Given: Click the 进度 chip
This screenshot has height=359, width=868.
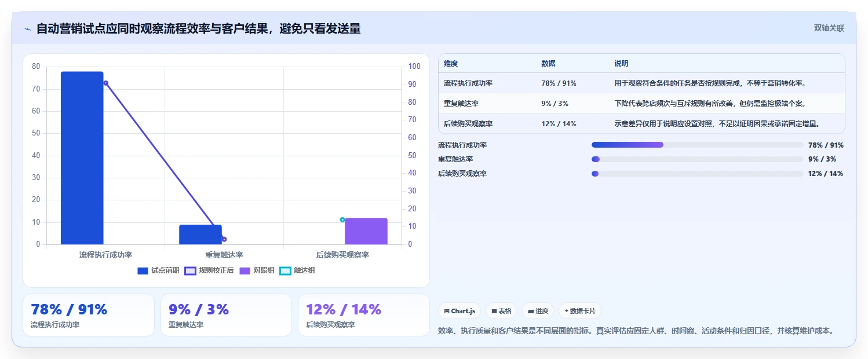Looking at the screenshot, I should point(538,311).
